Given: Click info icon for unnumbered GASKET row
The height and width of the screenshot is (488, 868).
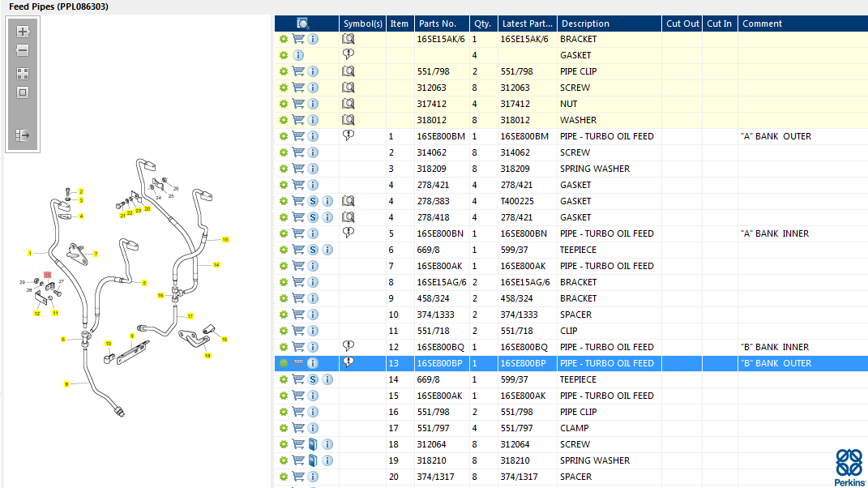Looking at the screenshot, I should pos(298,55).
